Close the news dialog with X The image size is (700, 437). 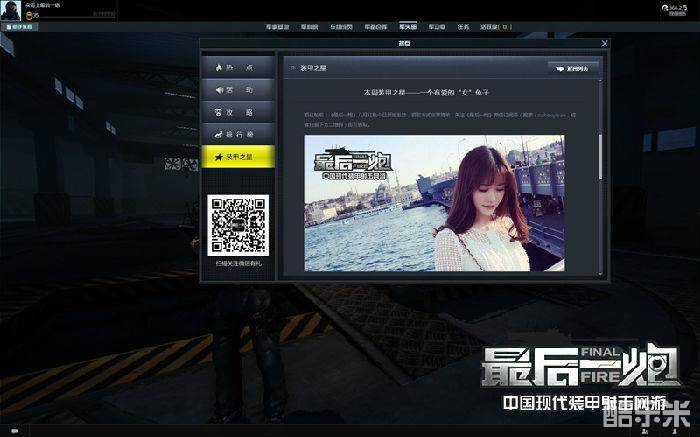pyautogui.click(x=604, y=44)
